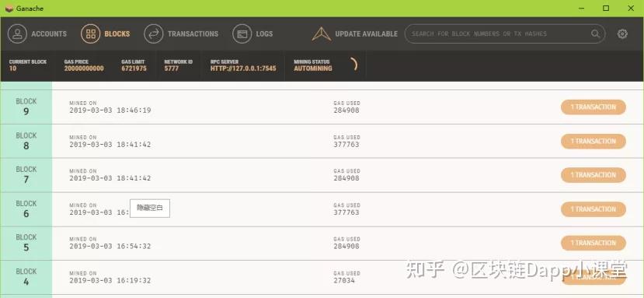The width and height of the screenshot is (644, 298).
Task: Click the tooltip box over Block 6 time
Action: [x=150, y=209]
